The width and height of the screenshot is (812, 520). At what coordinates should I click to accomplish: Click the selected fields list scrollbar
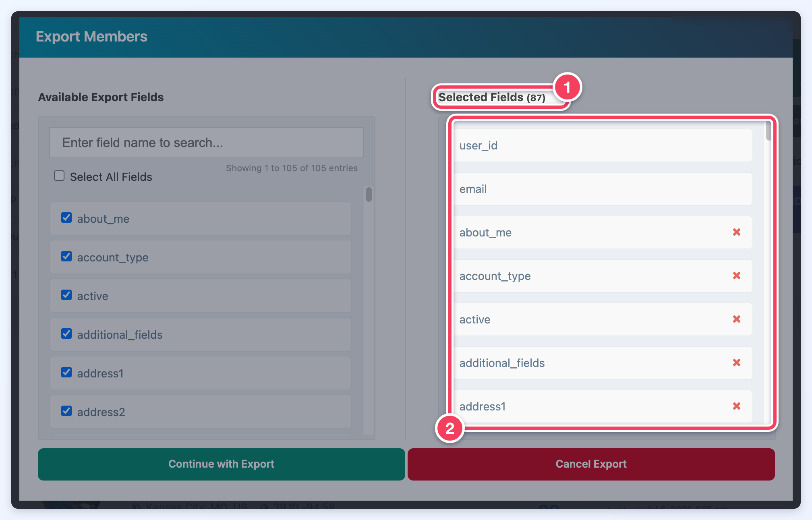768,131
